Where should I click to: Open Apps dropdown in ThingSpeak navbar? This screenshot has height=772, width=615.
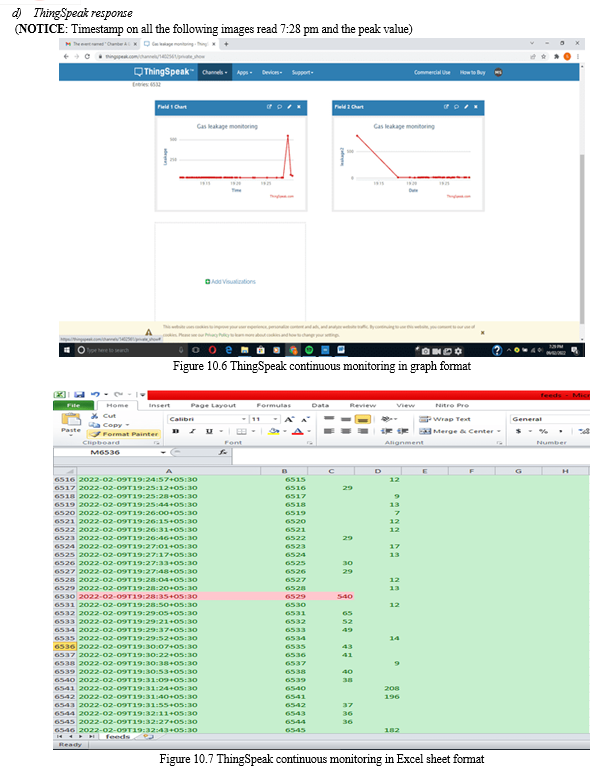[244, 72]
